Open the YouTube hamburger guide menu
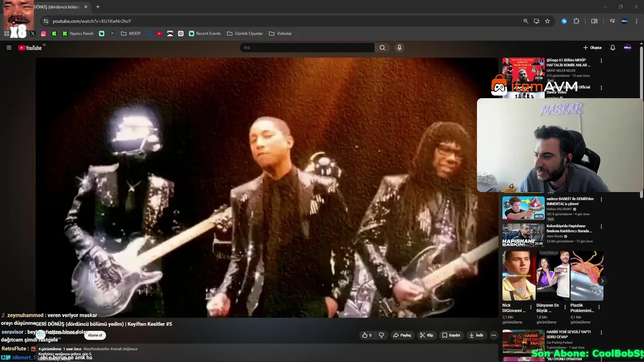Screen dimensions: 644x362 [x=9, y=48]
